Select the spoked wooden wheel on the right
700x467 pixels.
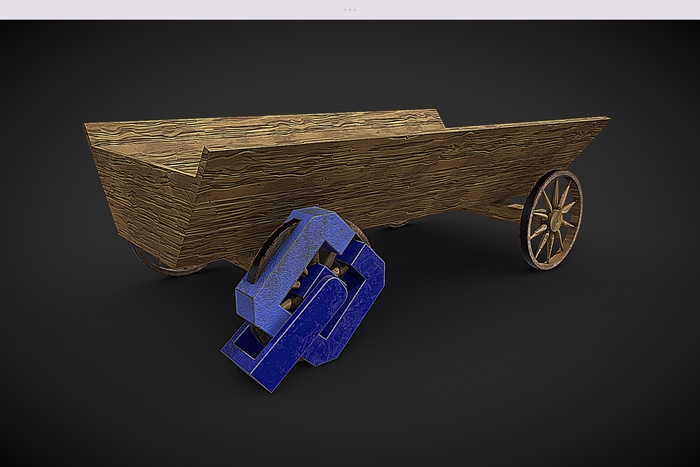pyautogui.click(x=550, y=220)
